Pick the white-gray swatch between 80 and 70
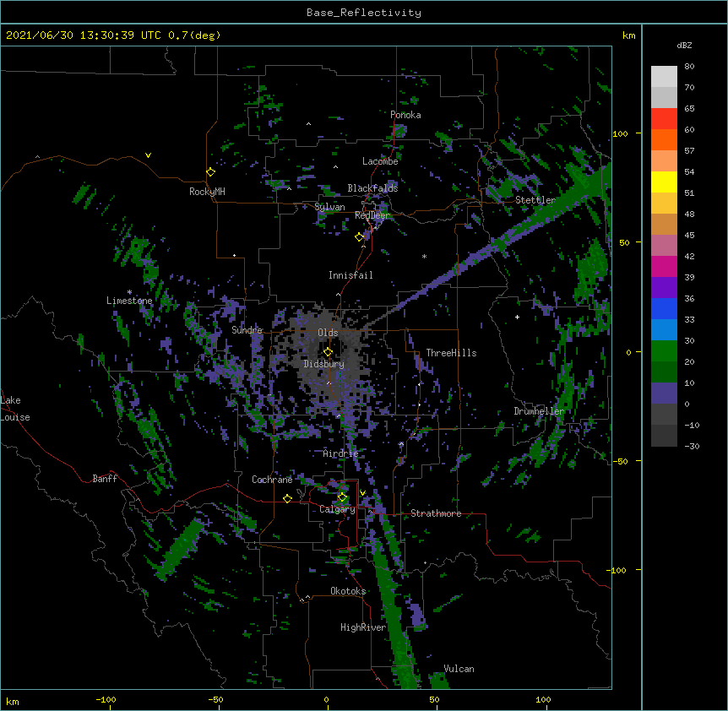Viewport: 728px width, 711px height. click(x=664, y=77)
